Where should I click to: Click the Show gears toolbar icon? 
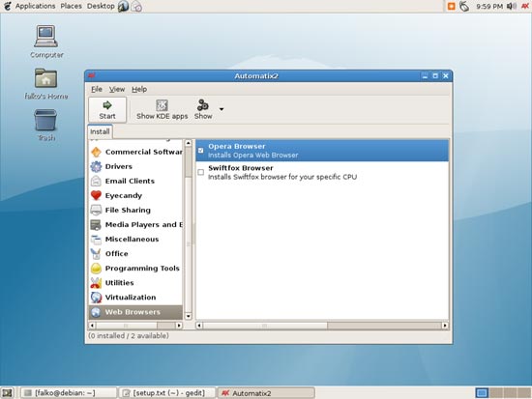tap(203, 104)
